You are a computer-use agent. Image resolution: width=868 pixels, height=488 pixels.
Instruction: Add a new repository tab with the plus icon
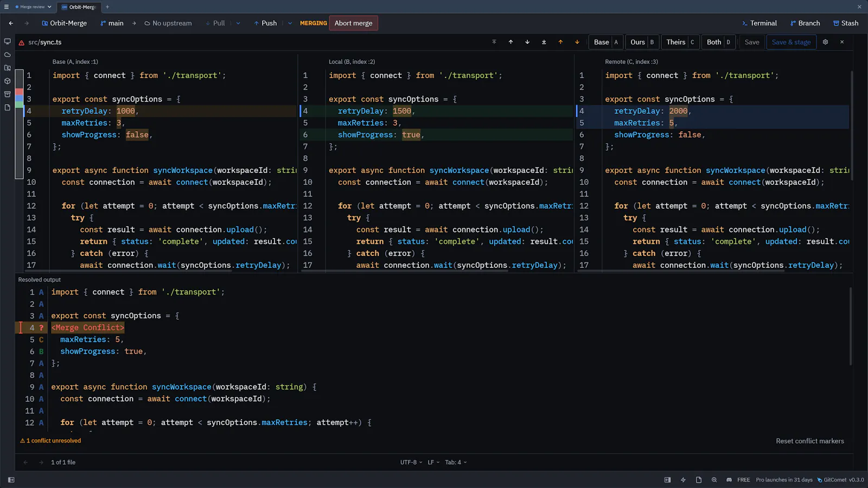(107, 7)
